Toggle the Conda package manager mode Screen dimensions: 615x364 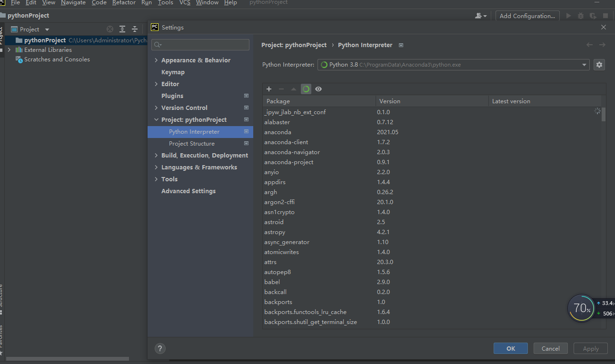[x=306, y=89]
